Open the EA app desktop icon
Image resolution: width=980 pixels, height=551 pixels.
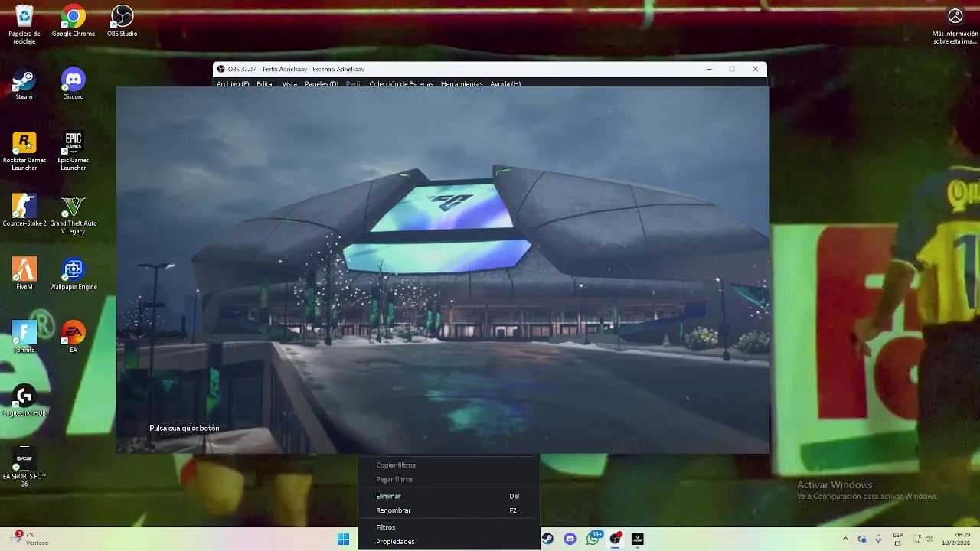coord(73,337)
